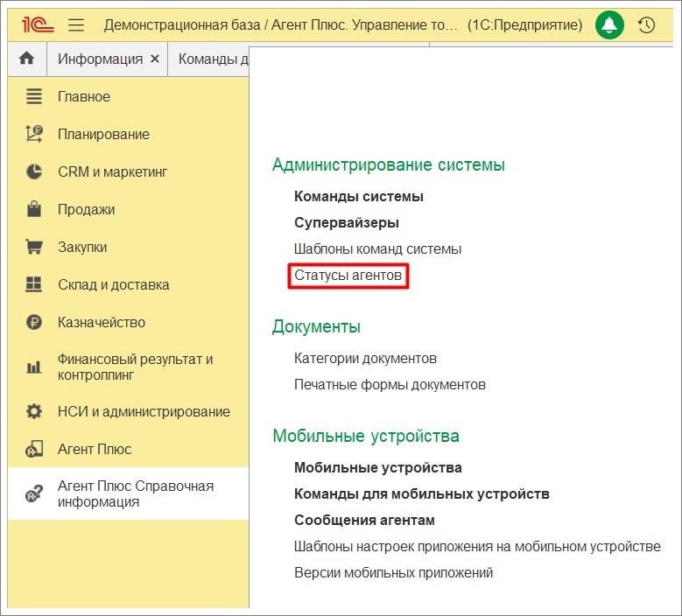Open the bold Мобильные устройства link
The image size is (682, 616).
(x=378, y=467)
